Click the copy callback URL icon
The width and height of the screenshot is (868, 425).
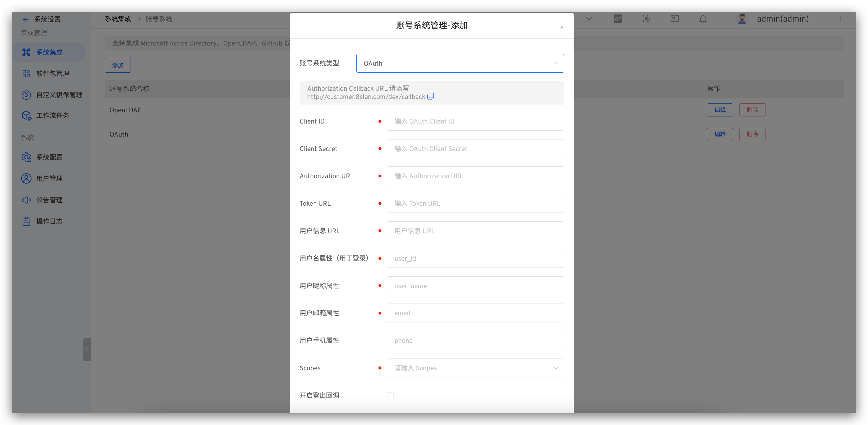point(430,96)
